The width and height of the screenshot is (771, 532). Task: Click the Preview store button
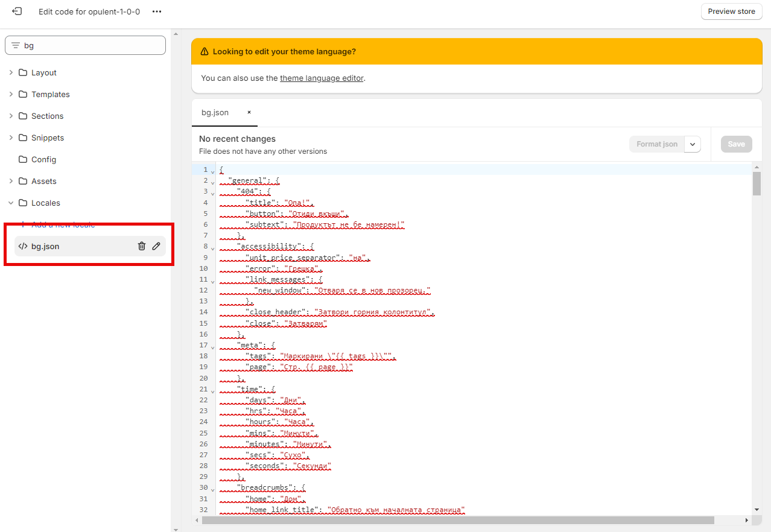pos(731,11)
